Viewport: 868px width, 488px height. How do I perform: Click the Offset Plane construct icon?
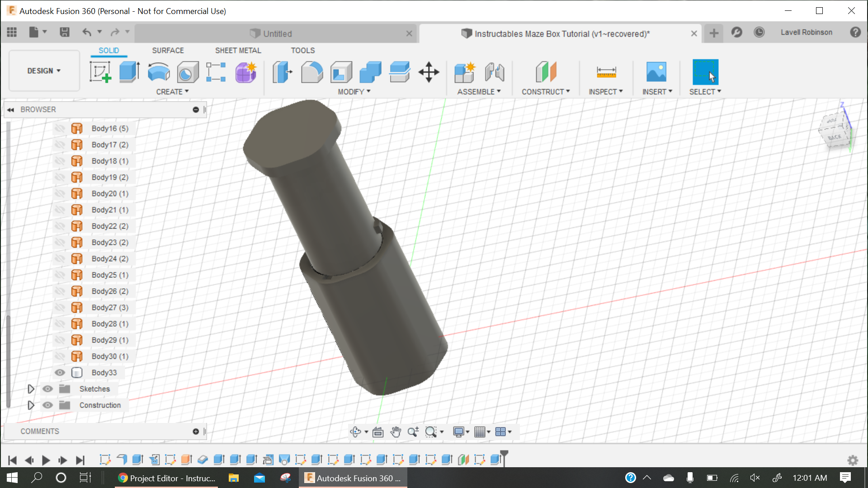click(x=546, y=72)
